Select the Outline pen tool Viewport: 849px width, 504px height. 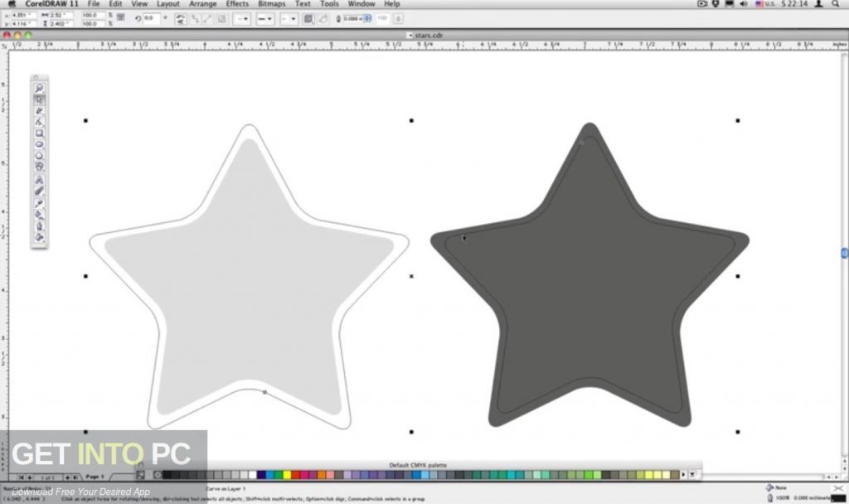[39, 226]
